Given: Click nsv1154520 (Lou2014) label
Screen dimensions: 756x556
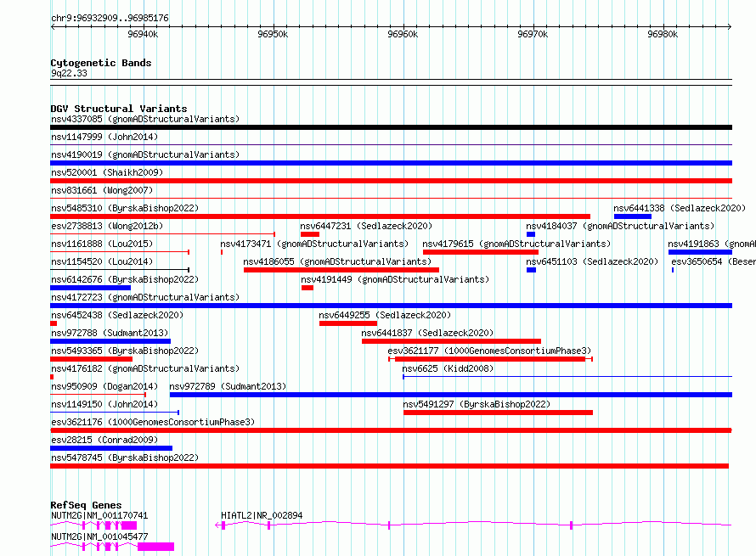Looking at the screenshot, I should (102, 261).
